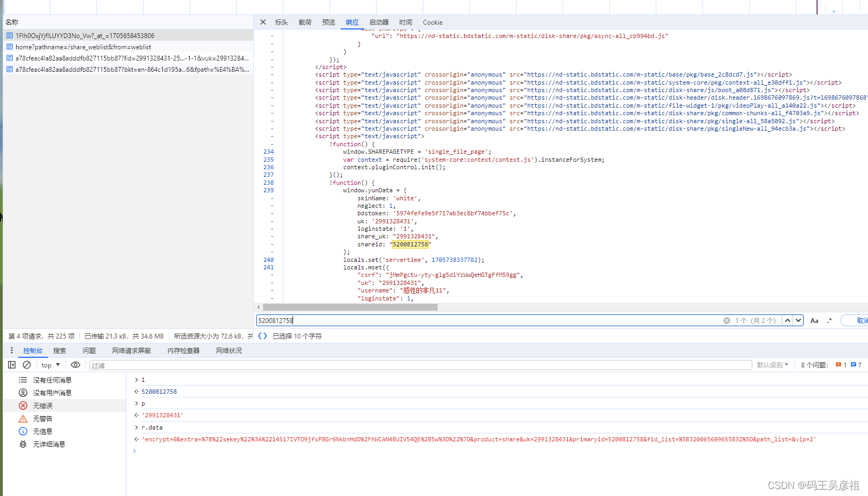Click the encrypt=0&extra console output string
Screen dimensions: 868x496
[x=479, y=439]
